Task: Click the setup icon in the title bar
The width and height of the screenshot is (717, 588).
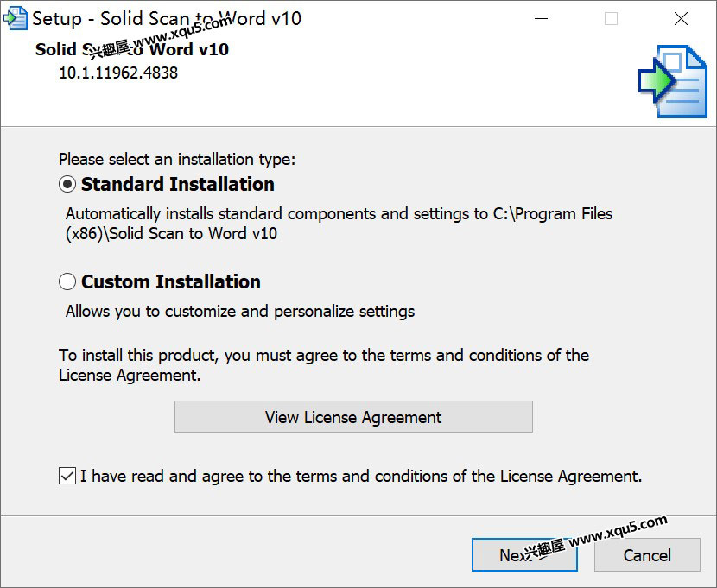Action: click(15, 19)
